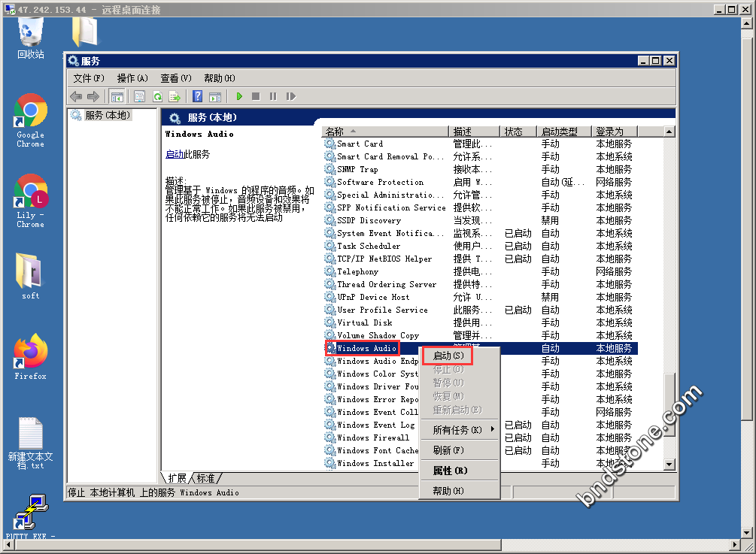This screenshot has width=756, height=554.
Task: Switch to the 标准 tab
Action: [x=205, y=478]
